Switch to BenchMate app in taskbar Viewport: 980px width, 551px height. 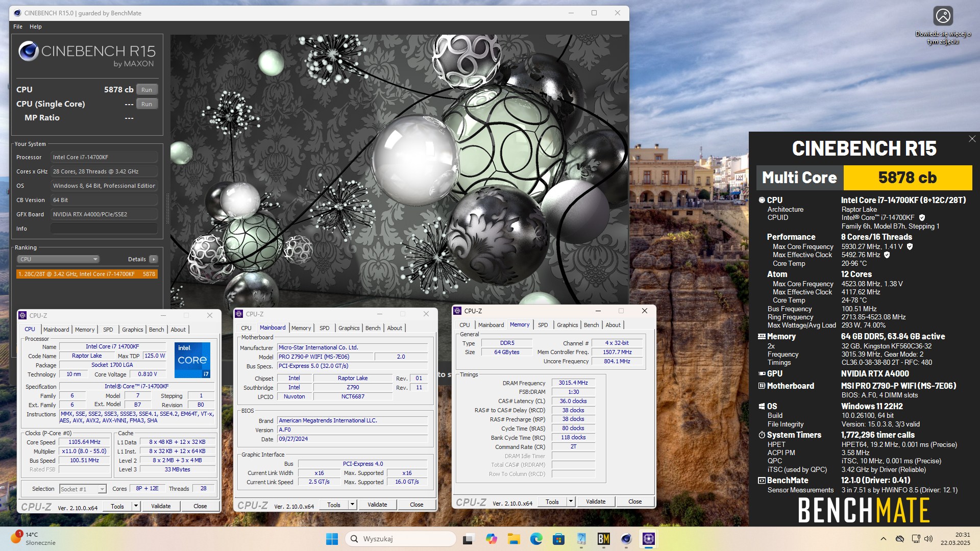coord(603,539)
